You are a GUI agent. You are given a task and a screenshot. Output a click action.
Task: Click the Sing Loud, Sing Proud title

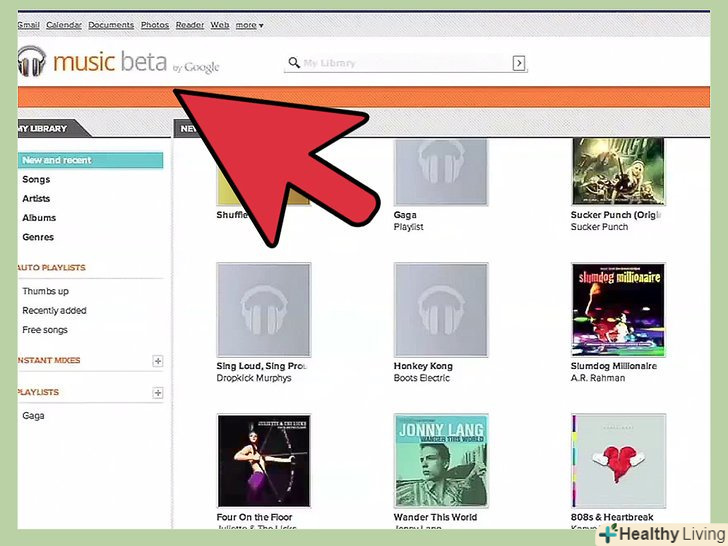261,366
